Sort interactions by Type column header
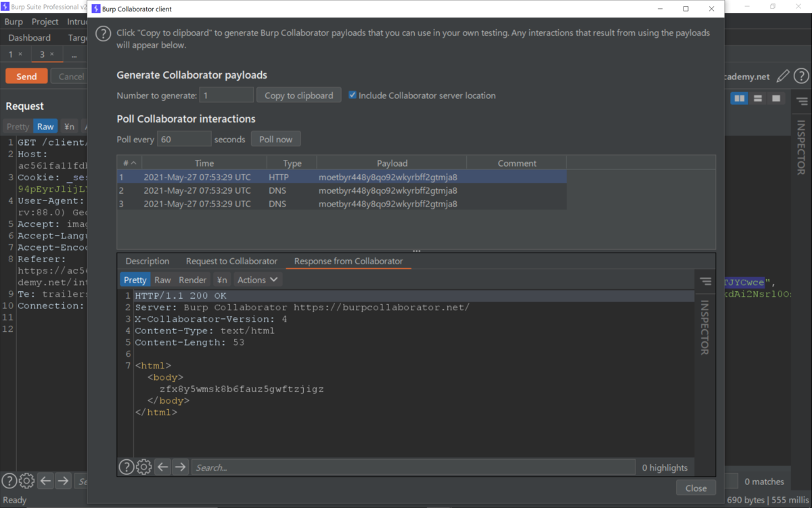This screenshot has height=508, width=812. (292, 163)
